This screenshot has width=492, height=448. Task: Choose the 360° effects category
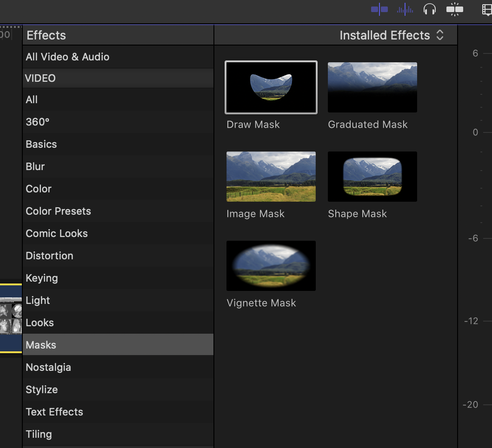coord(118,122)
